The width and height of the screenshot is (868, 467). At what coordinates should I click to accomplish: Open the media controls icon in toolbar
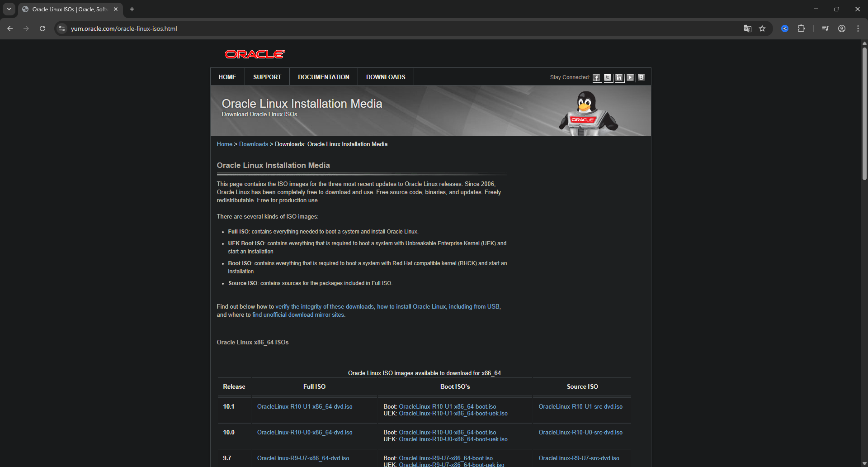pos(826,29)
